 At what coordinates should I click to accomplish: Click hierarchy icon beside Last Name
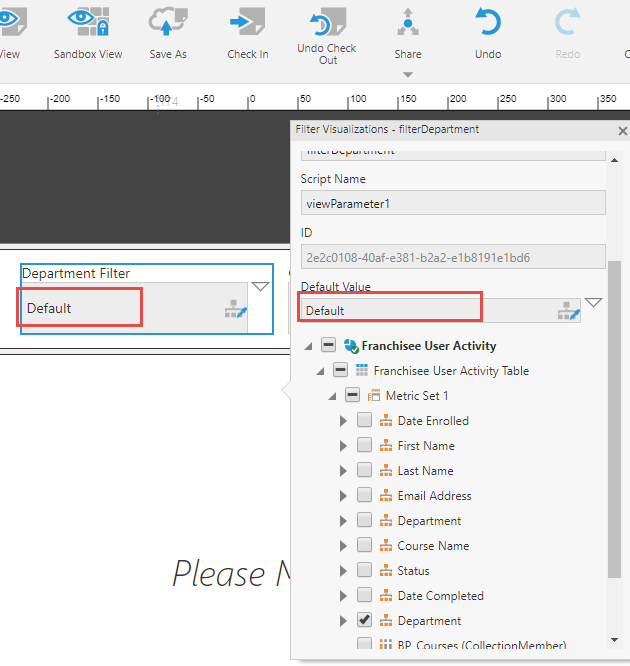pos(386,471)
